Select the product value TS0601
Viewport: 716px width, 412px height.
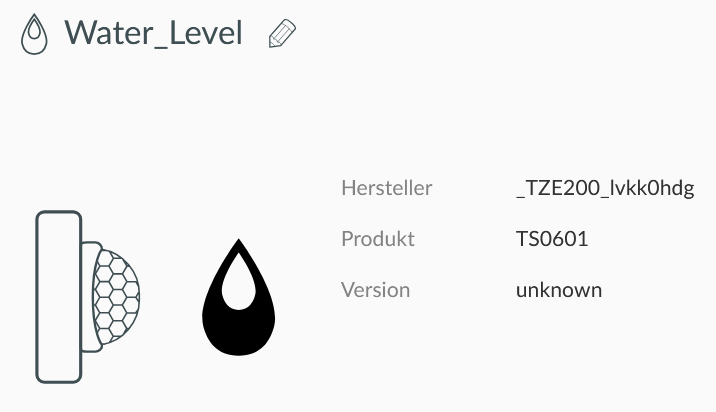pyautogui.click(x=552, y=239)
